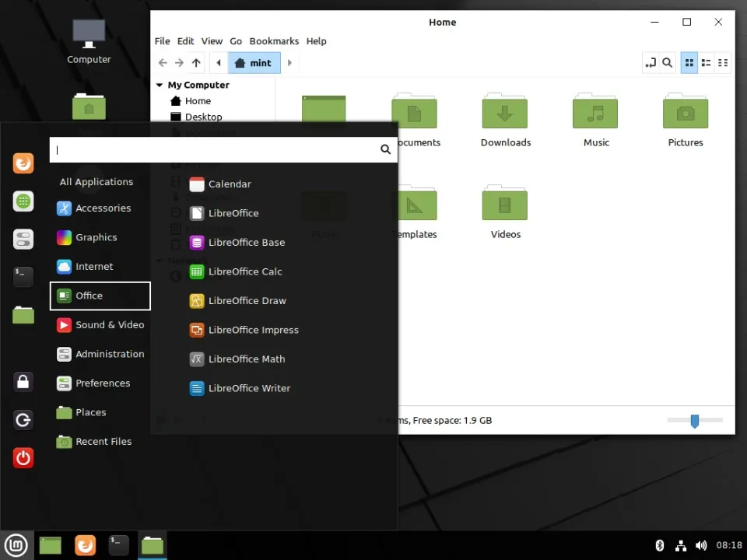Open the search tool in the file manager toolbar

pos(668,63)
